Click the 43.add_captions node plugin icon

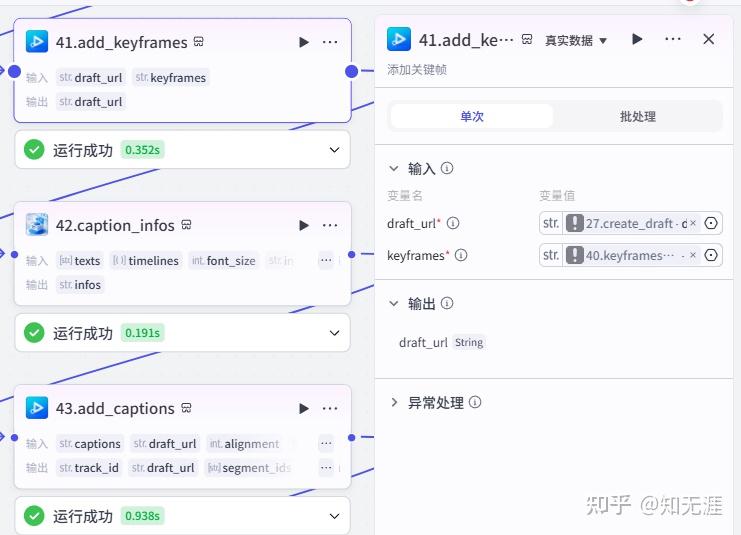37,407
